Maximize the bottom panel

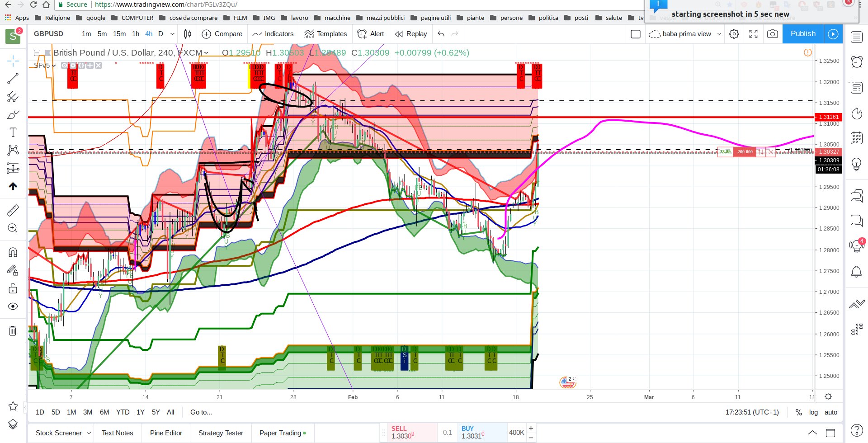830,433
